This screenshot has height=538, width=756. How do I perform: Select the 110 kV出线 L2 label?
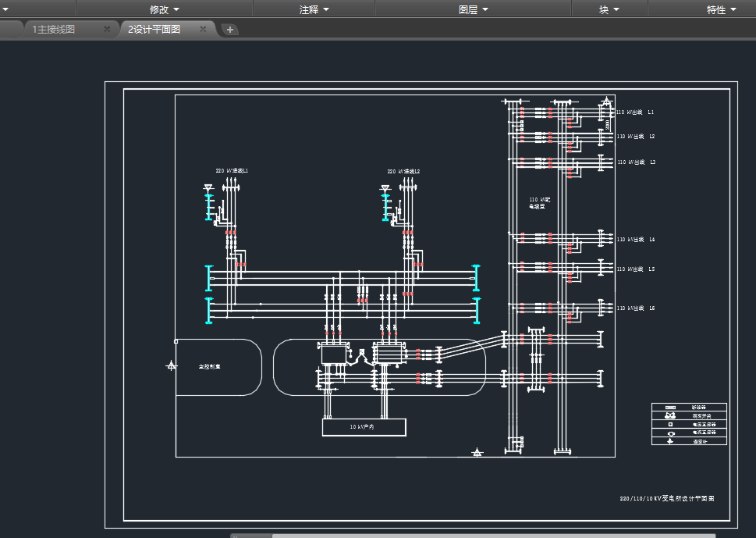(x=636, y=137)
